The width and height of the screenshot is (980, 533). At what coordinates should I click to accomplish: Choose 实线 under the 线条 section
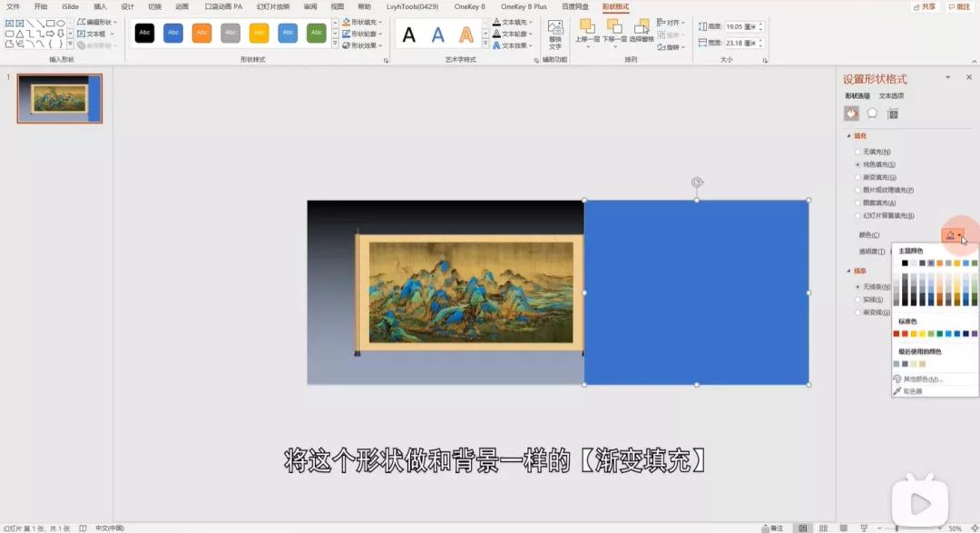(x=857, y=300)
